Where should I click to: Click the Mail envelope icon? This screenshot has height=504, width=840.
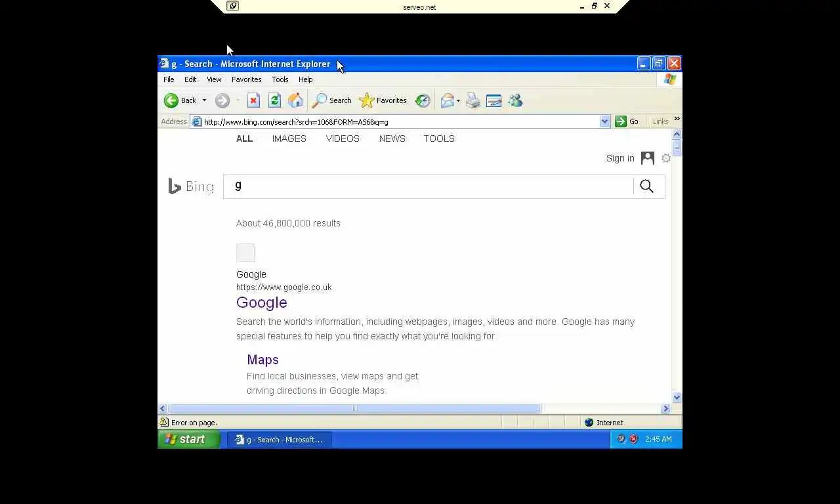[x=448, y=100]
